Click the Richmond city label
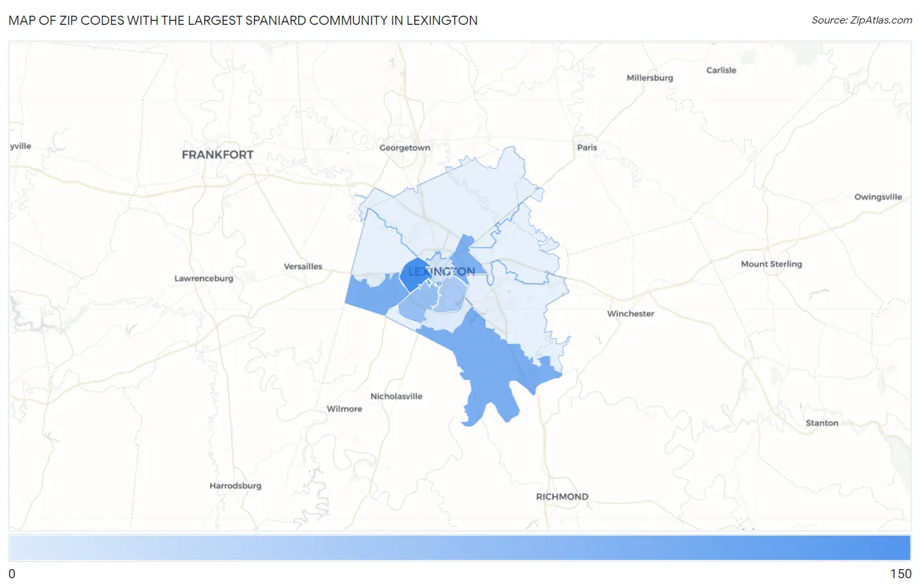920x588 pixels. [562, 496]
